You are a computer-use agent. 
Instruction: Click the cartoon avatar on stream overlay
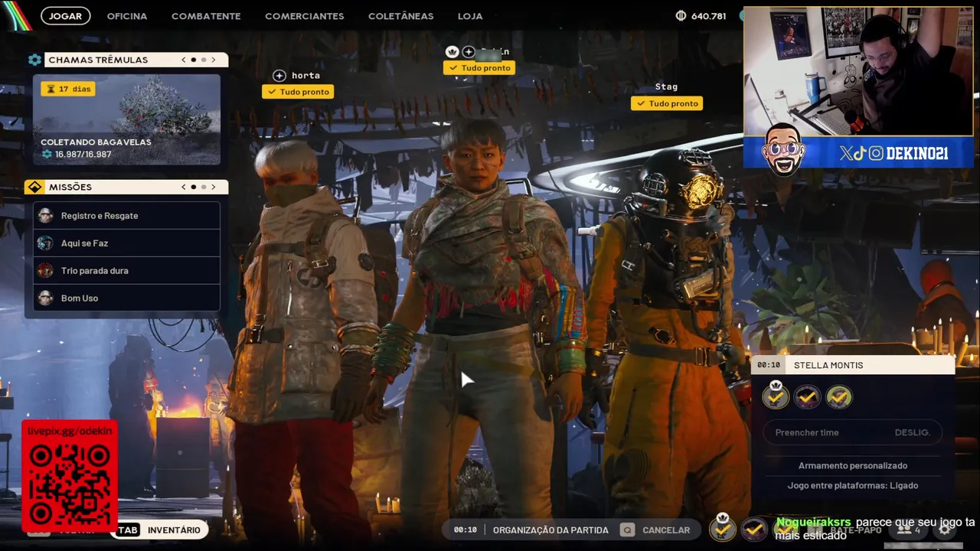click(x=783, y=148)
